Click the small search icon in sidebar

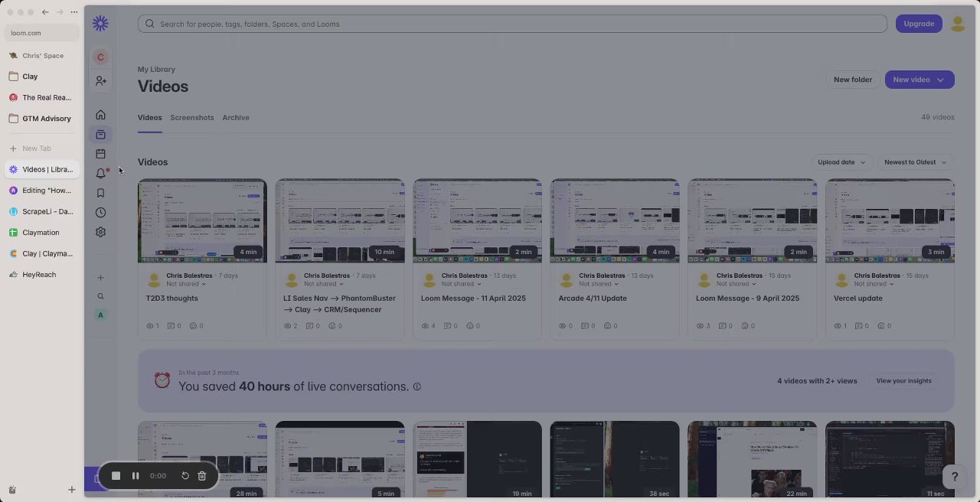(100, 296)
